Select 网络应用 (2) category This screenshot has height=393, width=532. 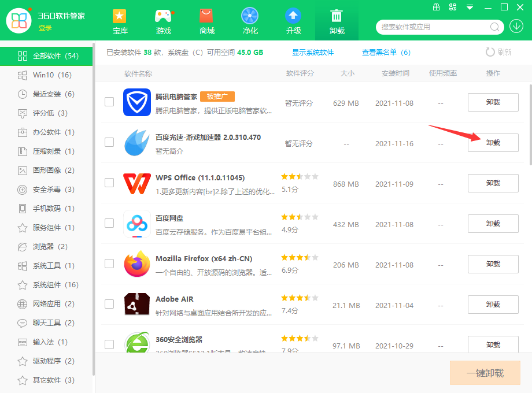46,304
